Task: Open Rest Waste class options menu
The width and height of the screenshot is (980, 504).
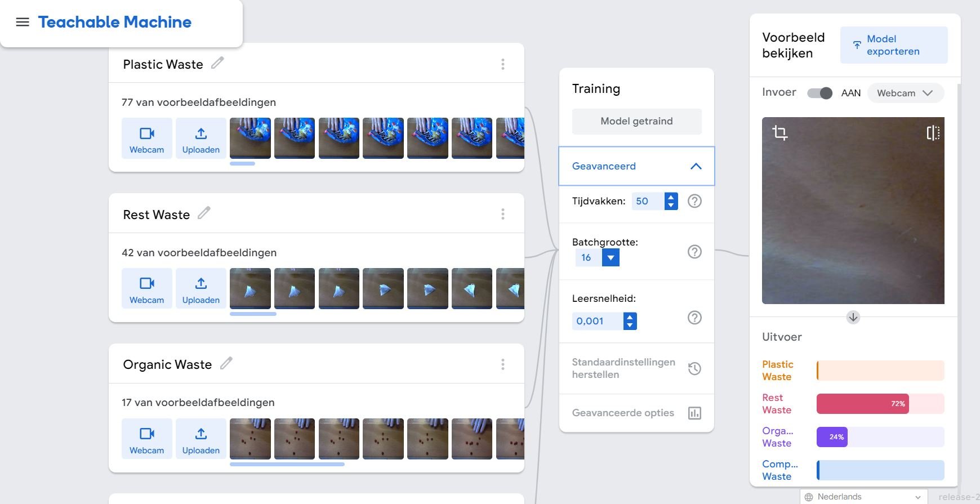Action: pyautogui.click(x=503, y=214)
